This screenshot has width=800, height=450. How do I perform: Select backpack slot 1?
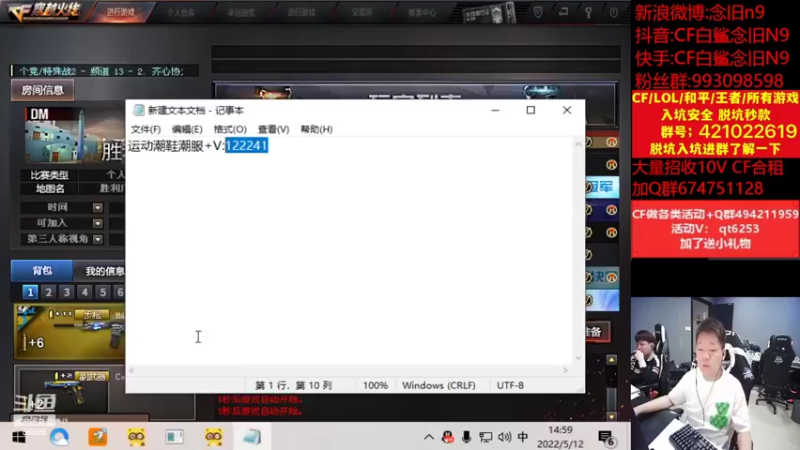tap(30, 292)
